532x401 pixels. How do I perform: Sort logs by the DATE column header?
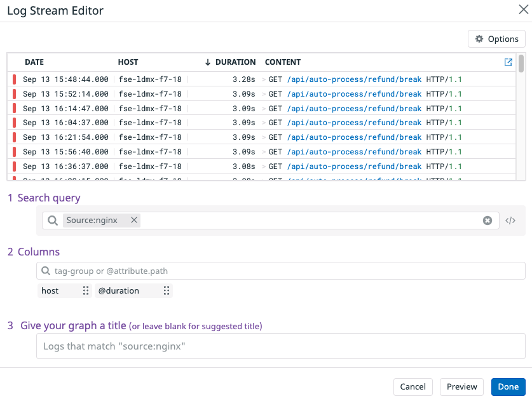34,62
